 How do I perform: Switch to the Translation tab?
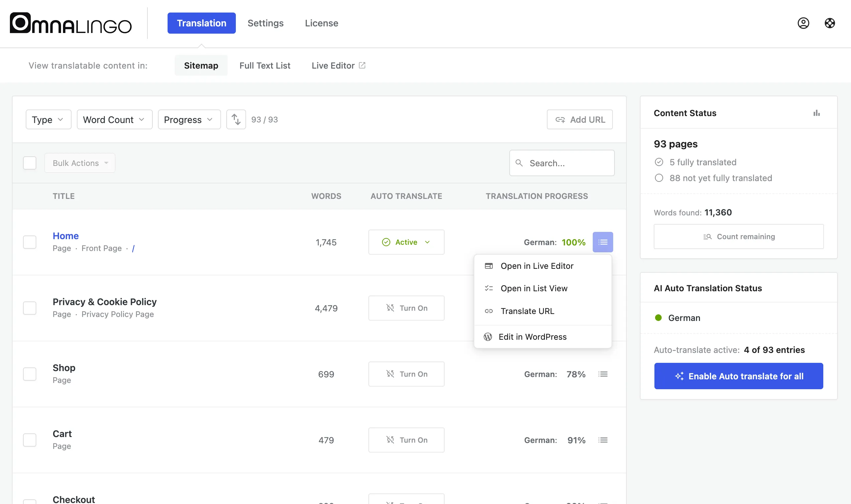[x=202, y=23]
